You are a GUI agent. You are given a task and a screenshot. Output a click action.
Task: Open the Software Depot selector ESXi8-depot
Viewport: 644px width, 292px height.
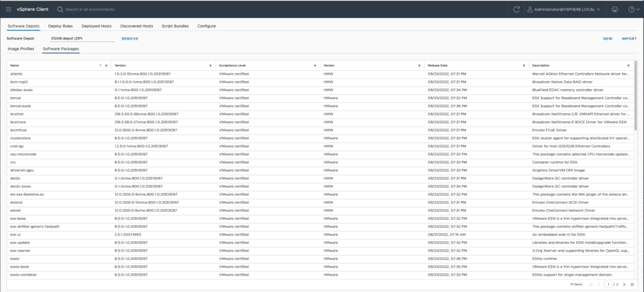tap(82, 38)
